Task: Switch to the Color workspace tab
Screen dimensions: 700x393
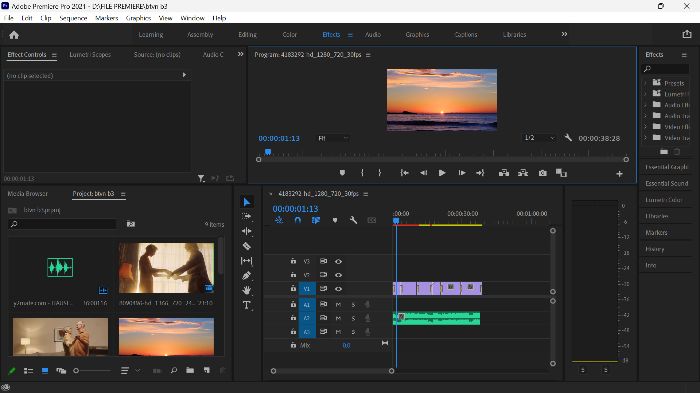Action: pos(290,34)
